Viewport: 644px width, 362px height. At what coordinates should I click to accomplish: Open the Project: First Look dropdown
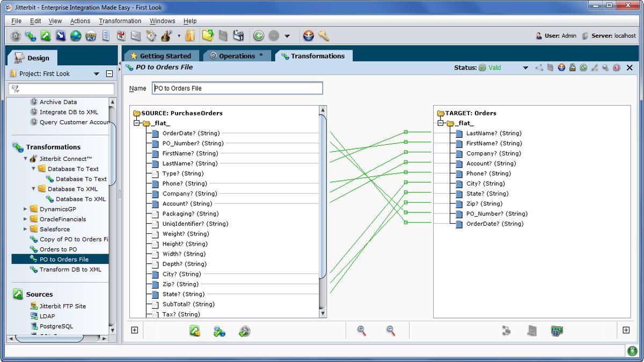(97, 74)
